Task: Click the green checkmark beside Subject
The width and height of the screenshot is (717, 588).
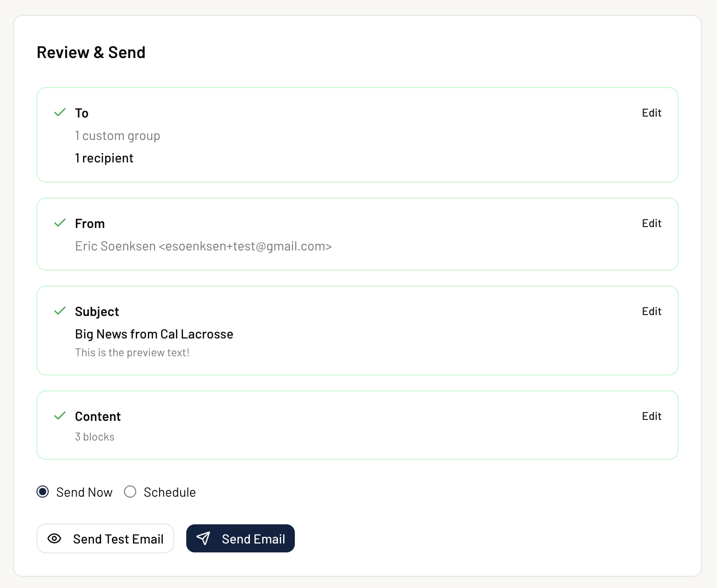Action: (x=60, y=311)
